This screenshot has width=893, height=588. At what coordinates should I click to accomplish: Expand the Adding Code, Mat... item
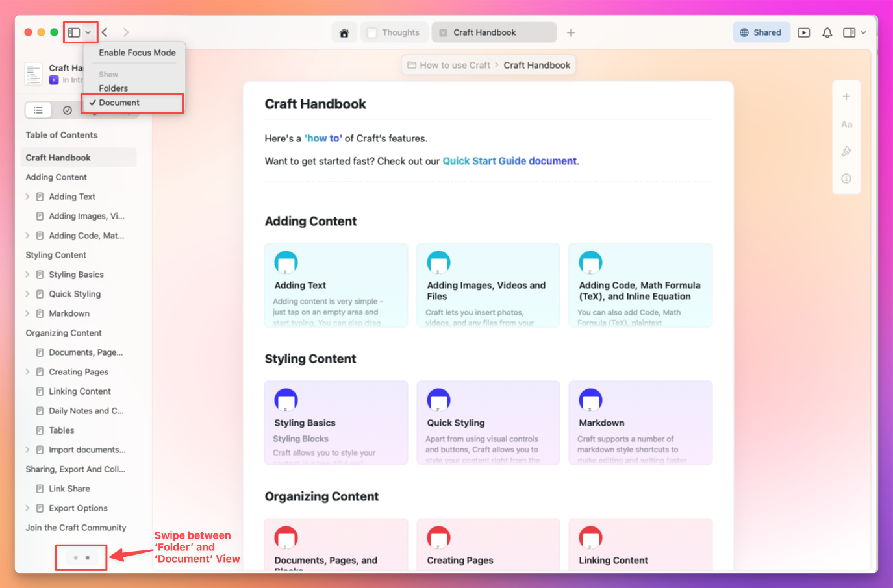[27, 236]
